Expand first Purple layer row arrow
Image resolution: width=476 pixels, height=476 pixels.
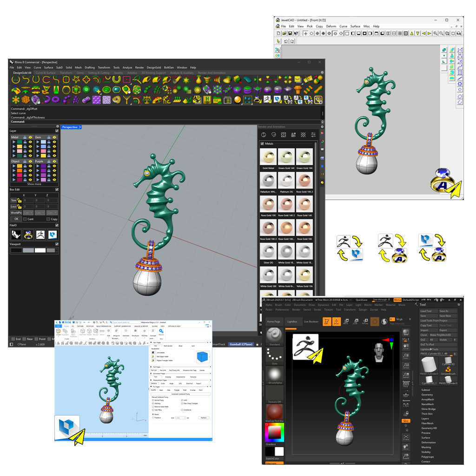pyautogui.click(x=38, y=166)
